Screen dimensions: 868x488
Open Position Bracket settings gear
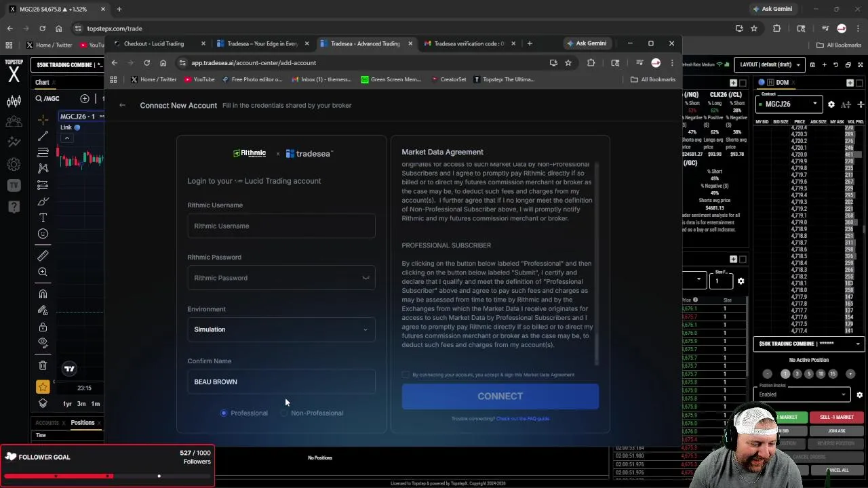pos(859,394)
